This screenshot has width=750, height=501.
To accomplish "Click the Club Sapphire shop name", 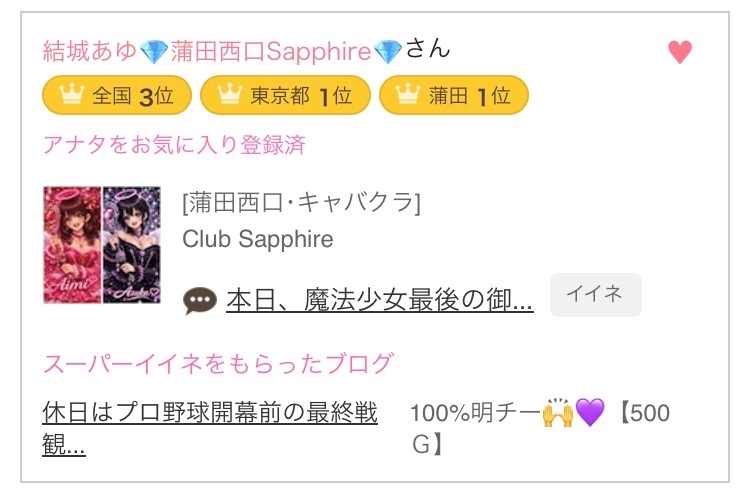I will pos(258,240).
